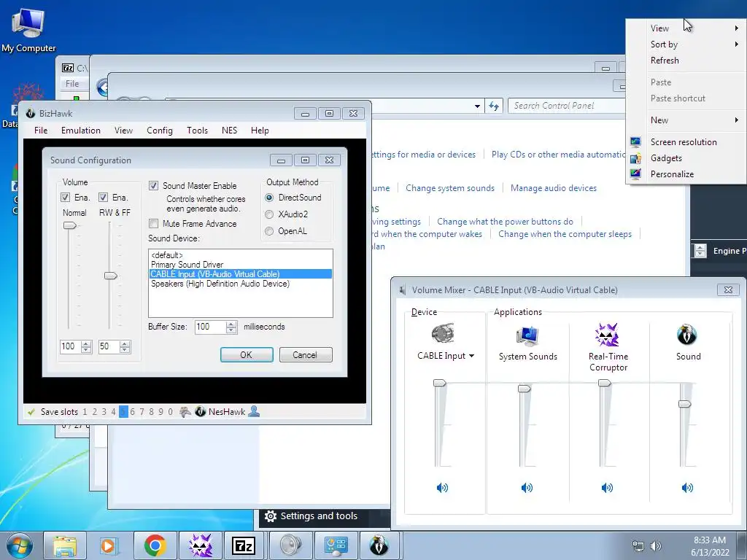Click the Buffer Size value field
Viewport: 747px width, 560px height.
point(210,327)
